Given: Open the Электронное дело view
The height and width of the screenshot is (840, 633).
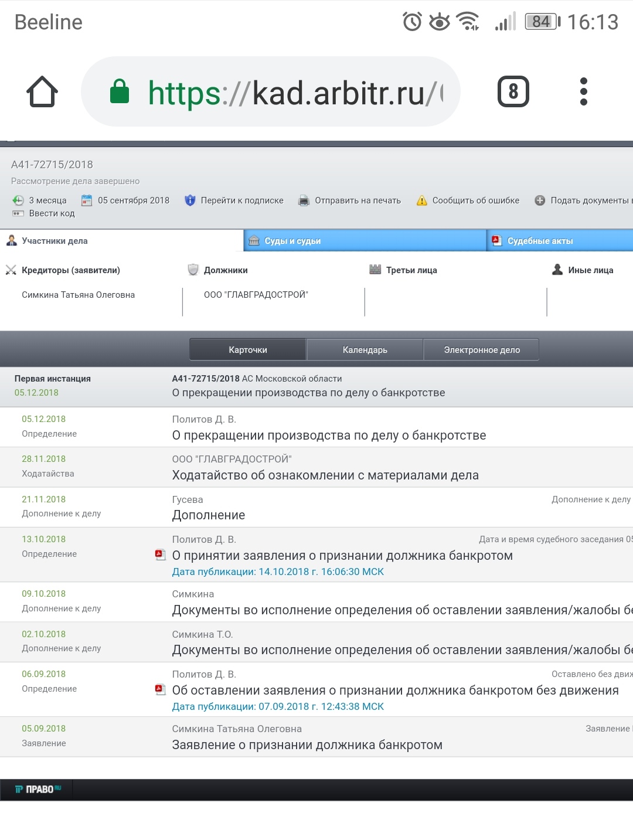Looking at the screenshot, I should 481,350.
